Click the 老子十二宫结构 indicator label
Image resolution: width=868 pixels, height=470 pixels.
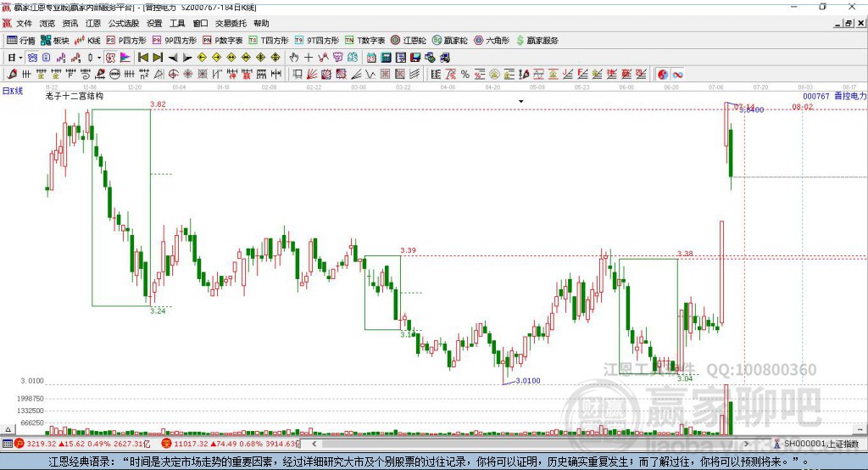pyautogui.click(x=75, y=96)
